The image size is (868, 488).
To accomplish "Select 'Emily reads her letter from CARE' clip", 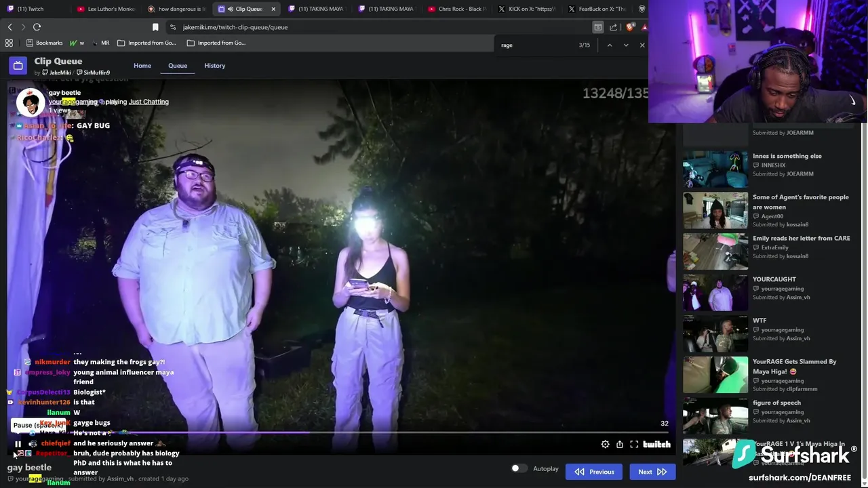I will click(x=715, y=251).
